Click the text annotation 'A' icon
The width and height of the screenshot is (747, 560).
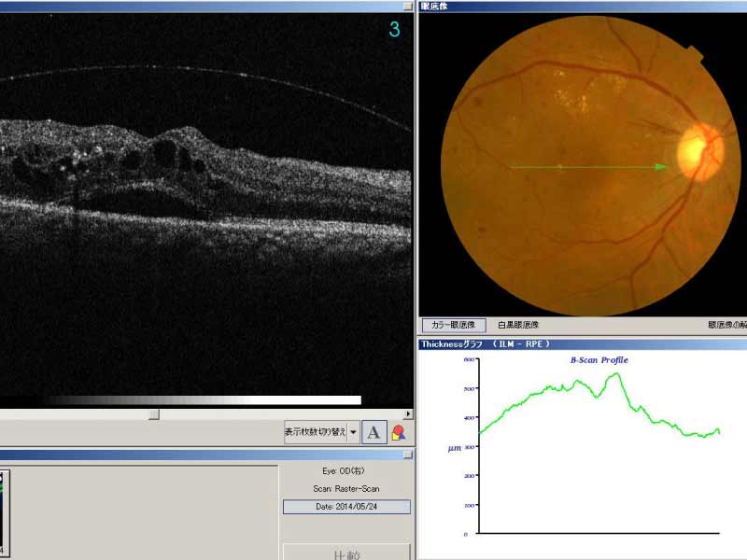click(373, 432)
